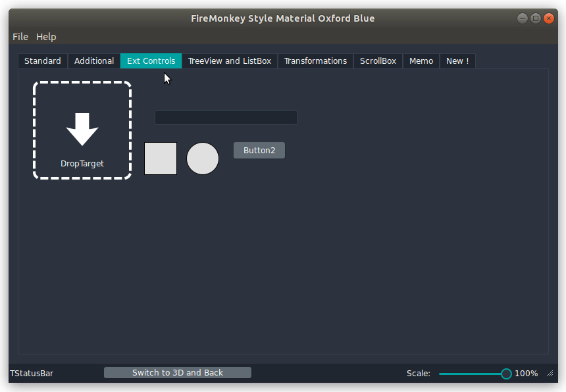566x392 pixels.
Task: Switch to the Additional tab
Action: pos(94,61)
